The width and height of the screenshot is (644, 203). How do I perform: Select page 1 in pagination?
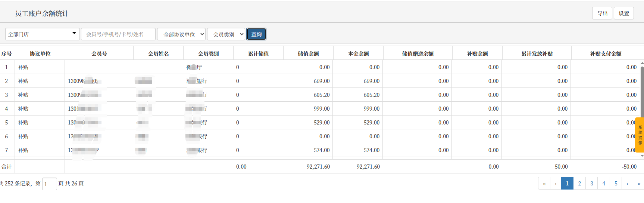click(567, 184)
